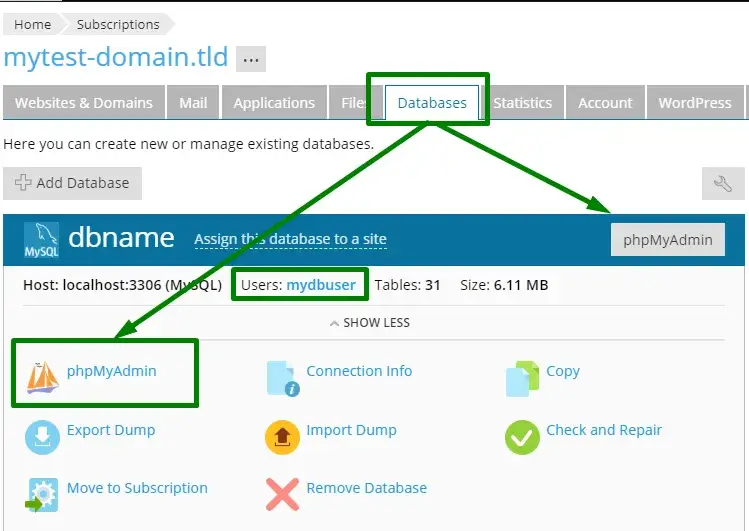Click the Tables: 31 text
The width and height of the screenshot is (749, 531).
coord(407,285)
